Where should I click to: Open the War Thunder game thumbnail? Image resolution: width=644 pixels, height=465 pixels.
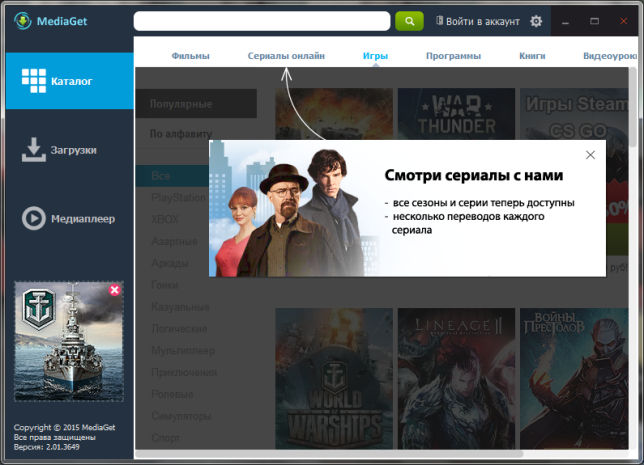tap(456, 114)
